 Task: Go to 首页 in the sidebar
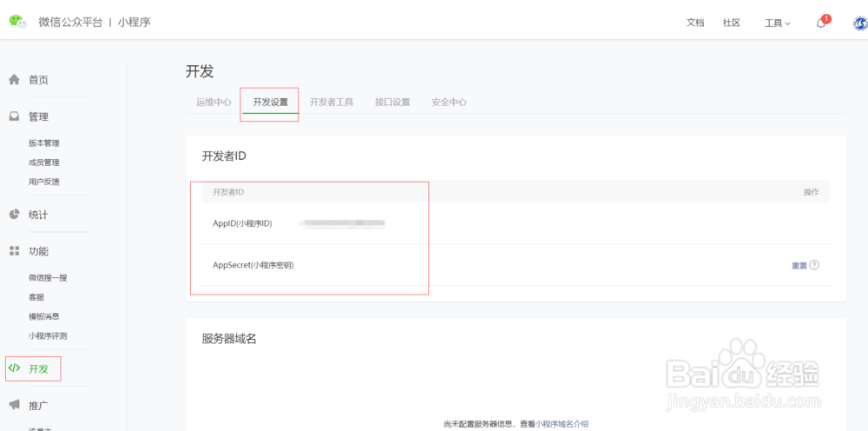(x=38, y=80)
